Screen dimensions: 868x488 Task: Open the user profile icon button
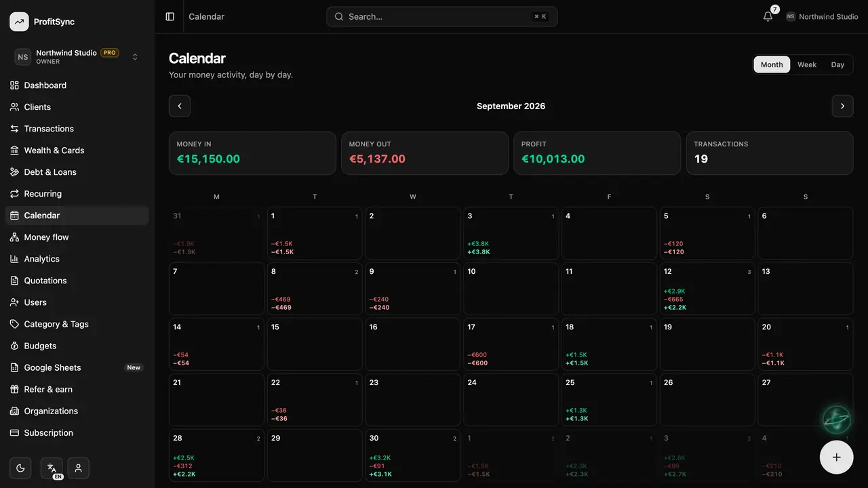79,468
